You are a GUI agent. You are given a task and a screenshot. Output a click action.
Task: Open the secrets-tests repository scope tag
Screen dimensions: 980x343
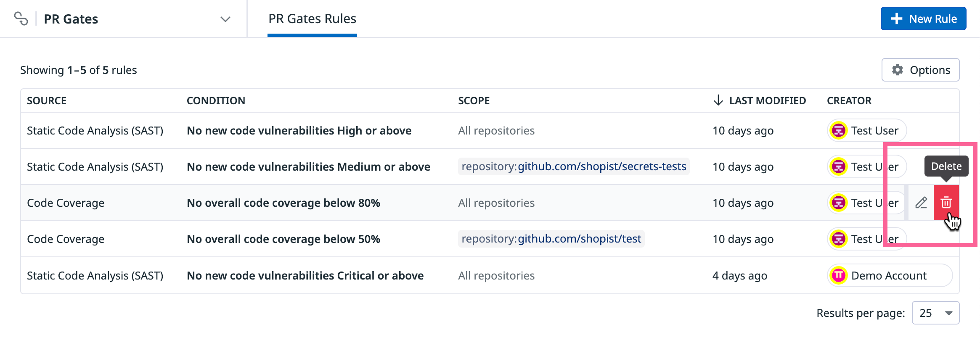click(x=573, y=167)
